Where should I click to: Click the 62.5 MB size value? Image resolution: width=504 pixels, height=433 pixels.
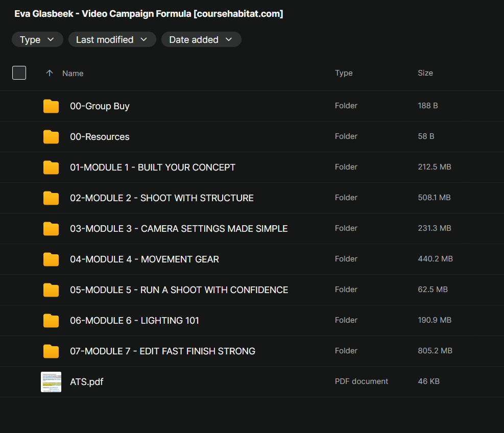433,290
